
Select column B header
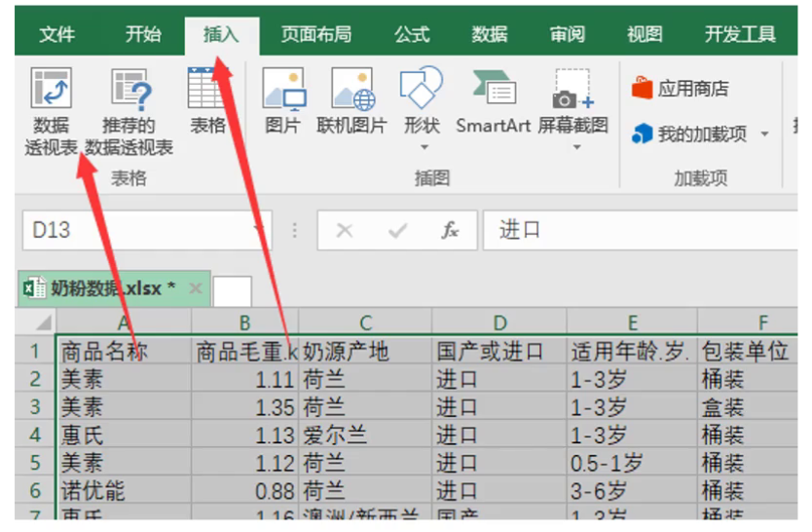coord(245,322)
